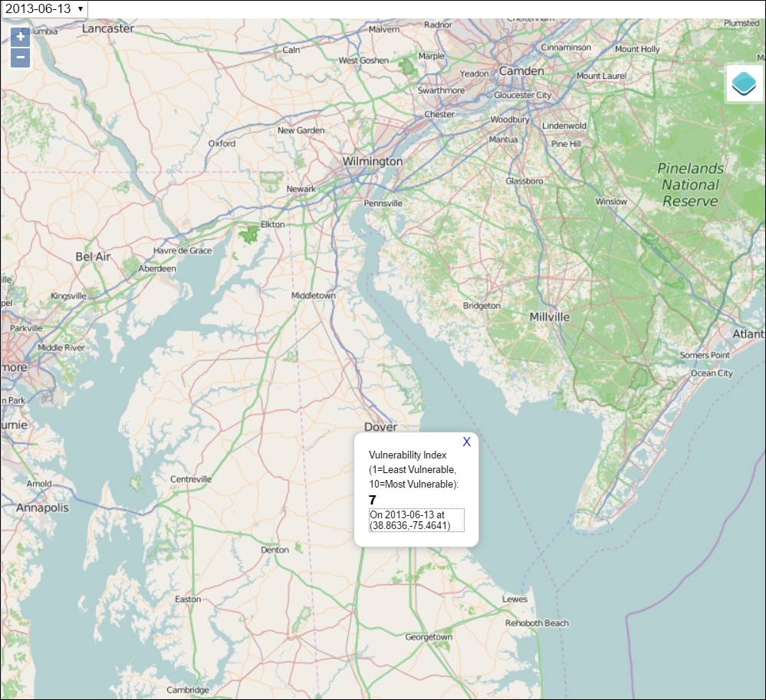Screen dimensions: 766x700
Task: Click the Lancaster city label
Action: click(108, 29)
